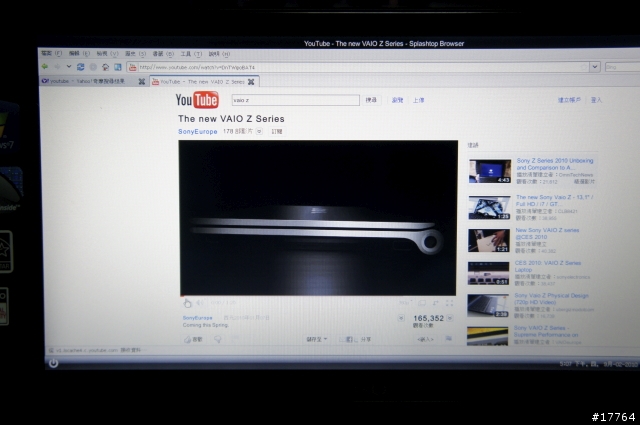Close the Yahoo search results tab

(142, 82)
